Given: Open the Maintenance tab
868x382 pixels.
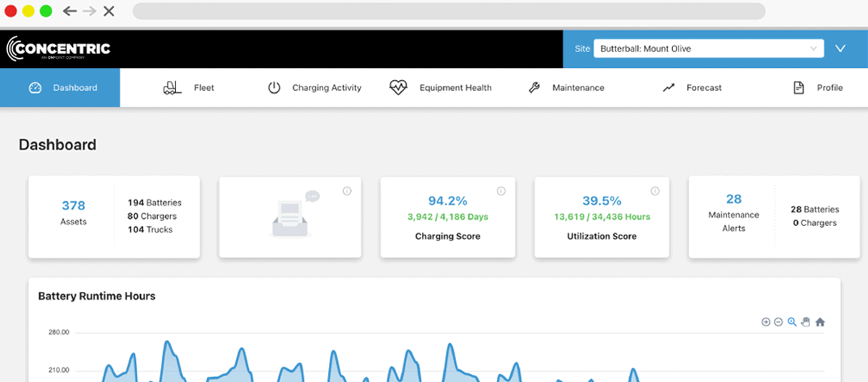Looking at the screenshot, I should pos(566,88).
